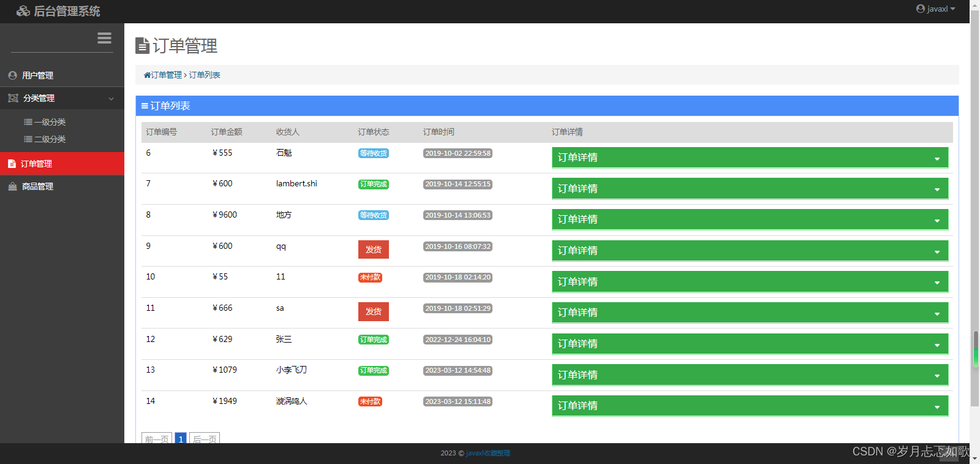This screenshot has width=980, height=464.
Task: Click the 订单时间 column header
Action: click(439, 132)
